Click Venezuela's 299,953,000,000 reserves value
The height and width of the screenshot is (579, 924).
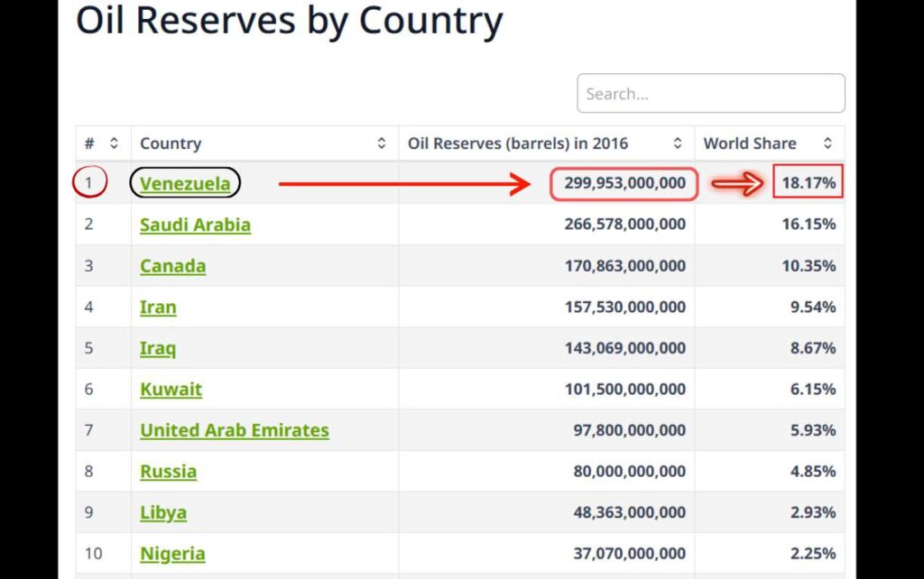(624, 184)
